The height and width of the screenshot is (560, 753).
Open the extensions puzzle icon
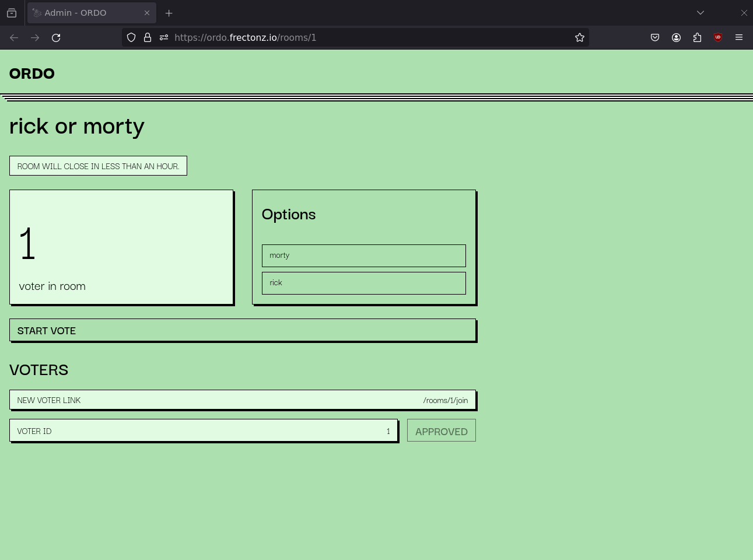[x=697, y=37]
